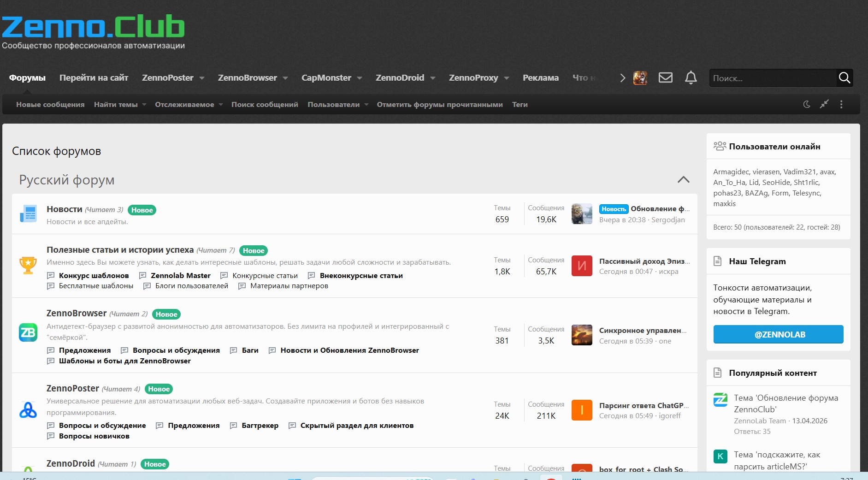The width and height of the screenshot is (868, 480).
Task: Focus the Поиск search input field
Action: (773, 78)
